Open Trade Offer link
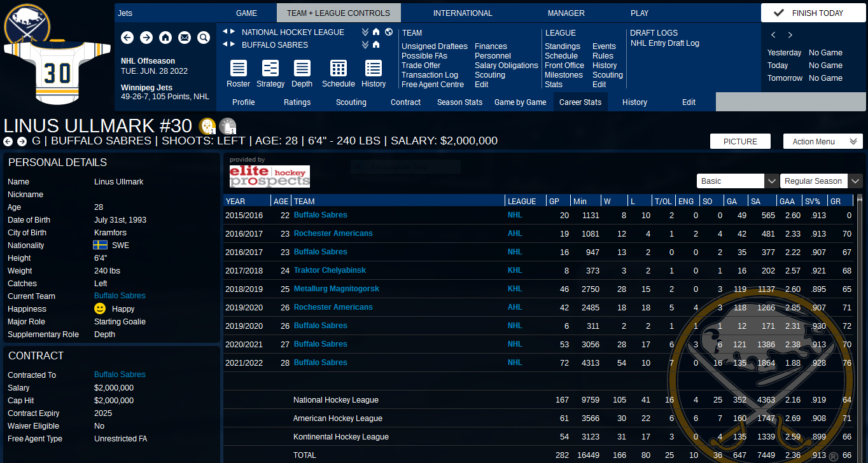Image resolution: width=868 pixels, height=463 pixels. pyautogui.click(x=421, y=66)
